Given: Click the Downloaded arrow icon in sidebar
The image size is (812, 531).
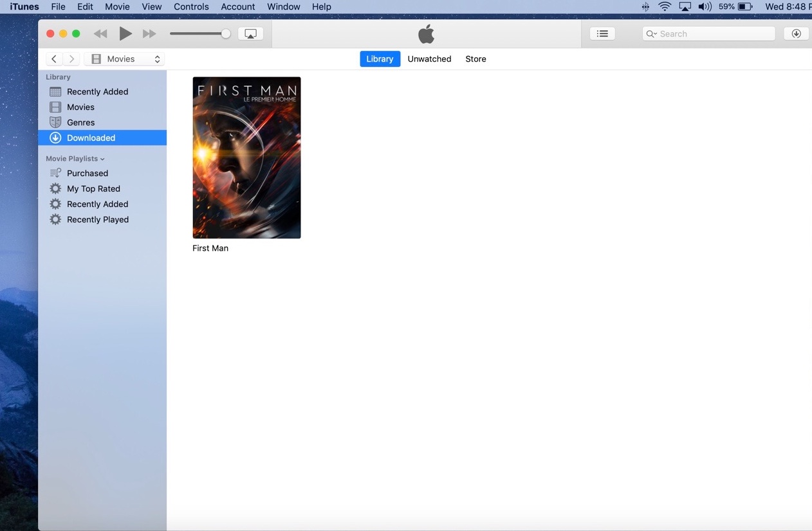Looking at the screenshot, I should click(55, 138).
